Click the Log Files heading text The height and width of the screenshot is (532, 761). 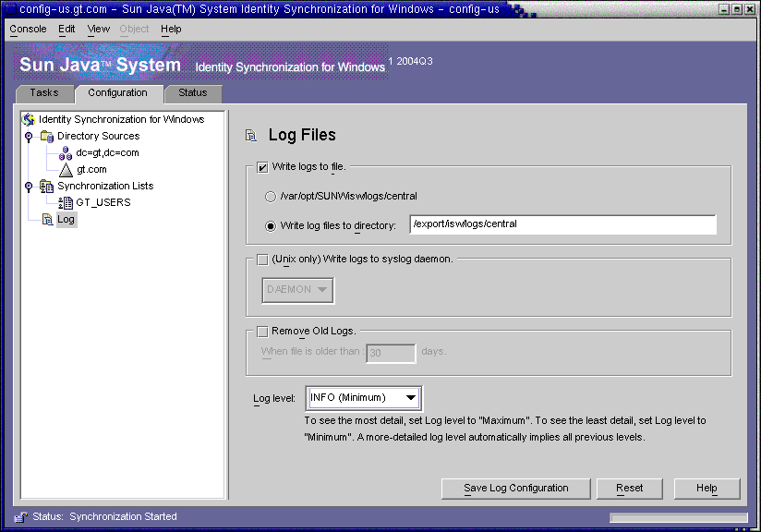(x=302, y=135)
